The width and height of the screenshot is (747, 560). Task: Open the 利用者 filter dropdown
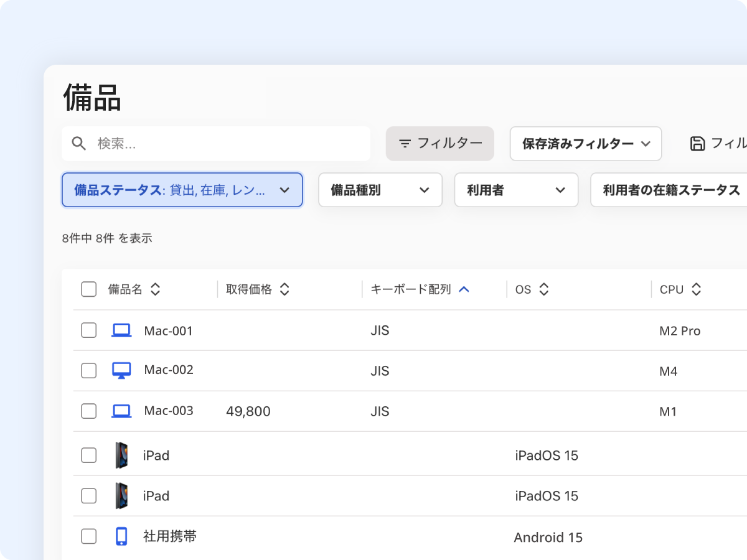pyautogui.click(x=516, y=190)
